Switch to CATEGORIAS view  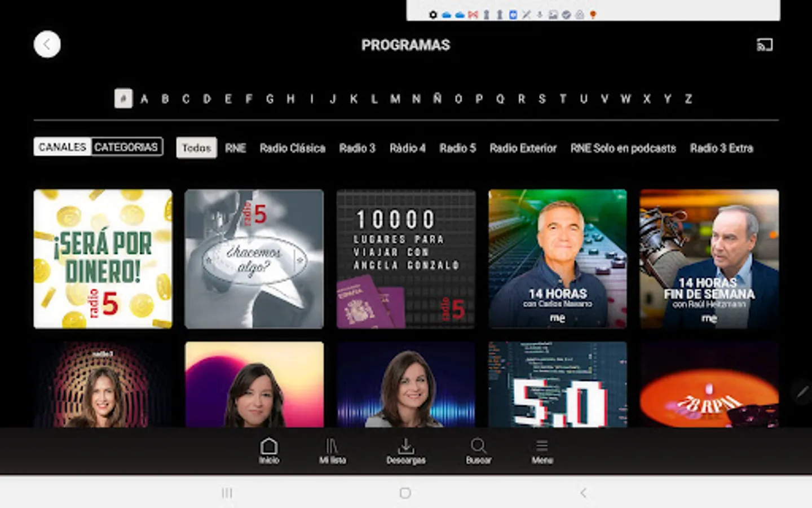[126, 147]
